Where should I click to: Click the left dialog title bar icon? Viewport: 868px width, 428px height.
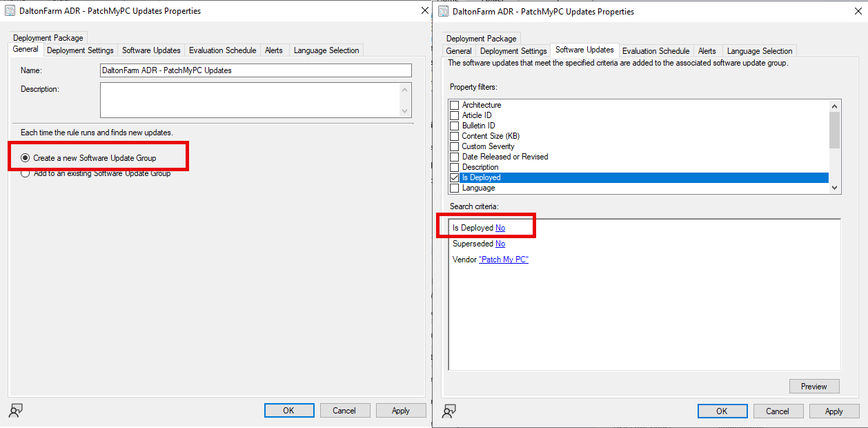pyautogui.click(x=10, y=11)
